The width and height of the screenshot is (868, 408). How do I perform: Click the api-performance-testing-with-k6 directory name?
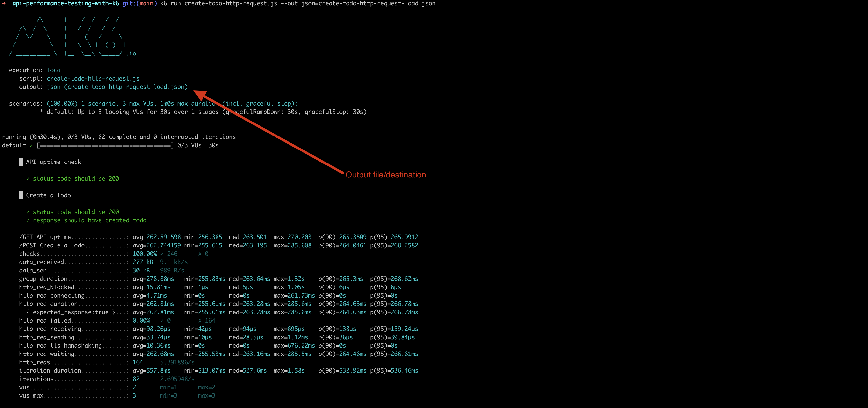point(65,4)
